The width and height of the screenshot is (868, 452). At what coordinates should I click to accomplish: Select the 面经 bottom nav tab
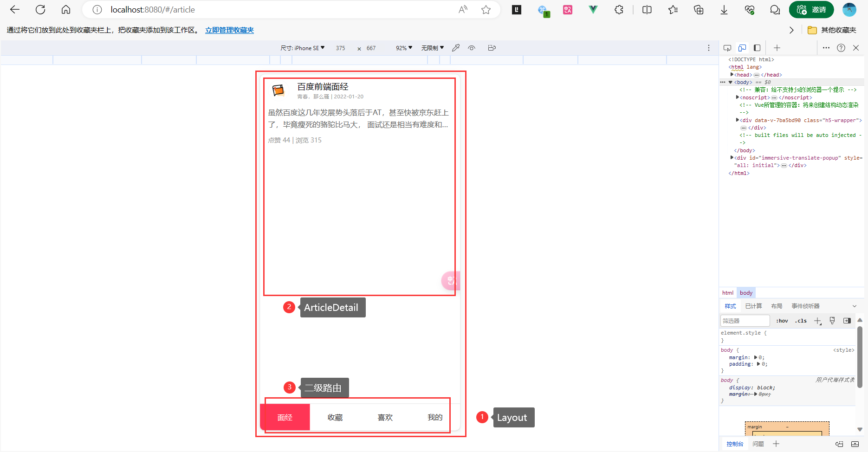point(285,417)
